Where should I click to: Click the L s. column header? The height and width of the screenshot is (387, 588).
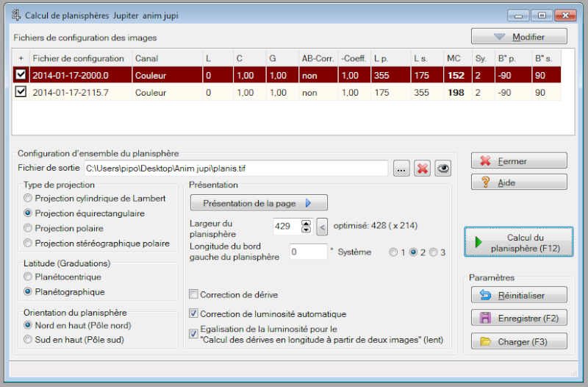[x=427, y=58]
